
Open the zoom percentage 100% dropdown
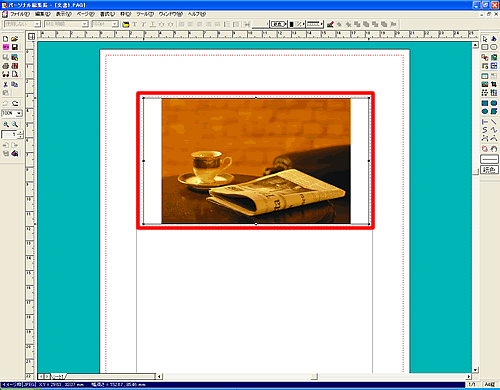(19, 113)
